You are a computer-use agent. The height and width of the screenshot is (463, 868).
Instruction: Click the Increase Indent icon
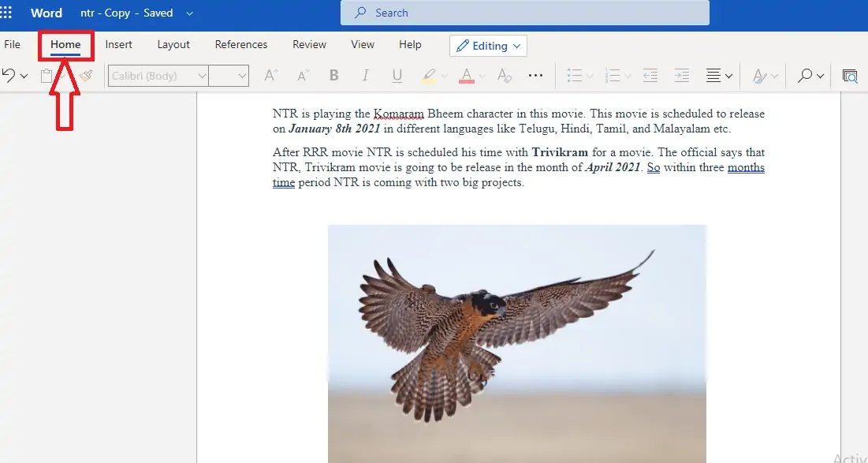(682, 76)
